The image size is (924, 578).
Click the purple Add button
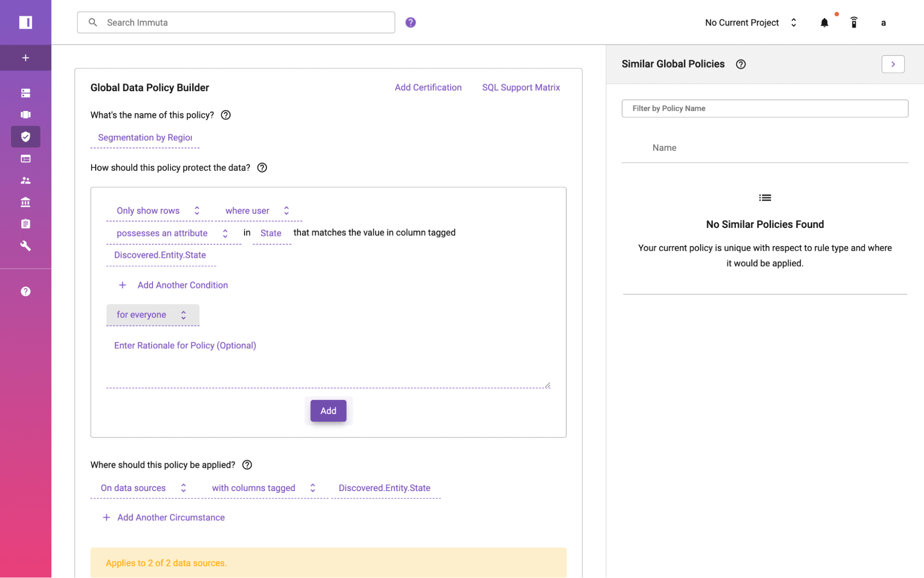(x=328, y=411)
